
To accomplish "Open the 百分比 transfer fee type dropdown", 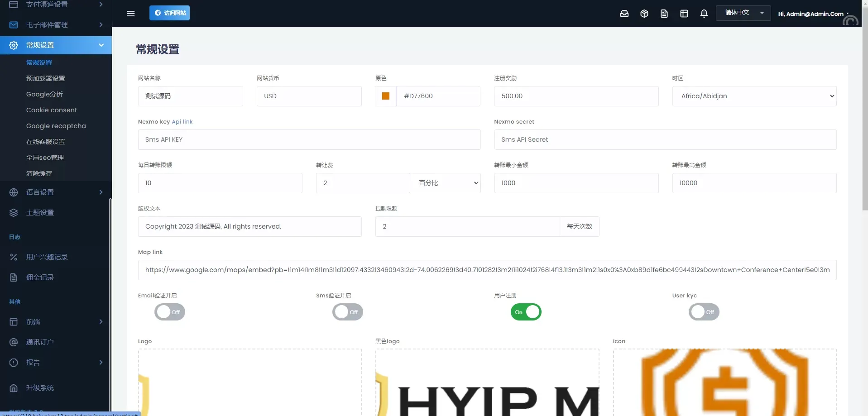I will tap(445, 183).
